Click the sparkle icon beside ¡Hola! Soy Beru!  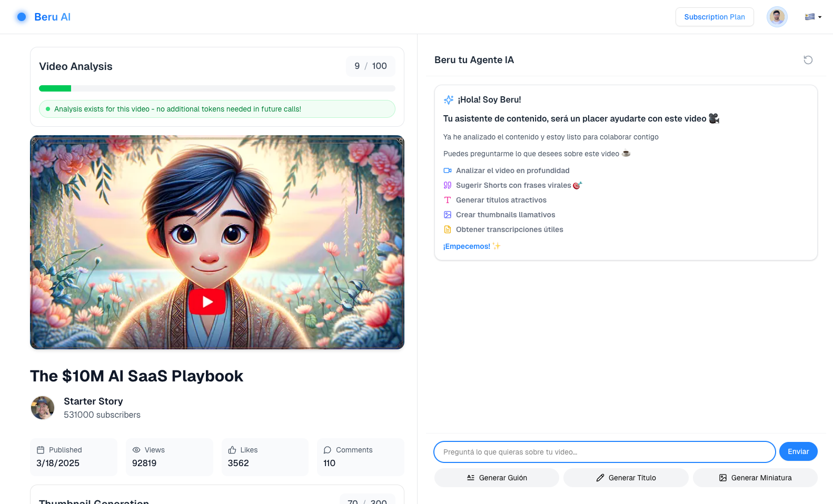449,99
